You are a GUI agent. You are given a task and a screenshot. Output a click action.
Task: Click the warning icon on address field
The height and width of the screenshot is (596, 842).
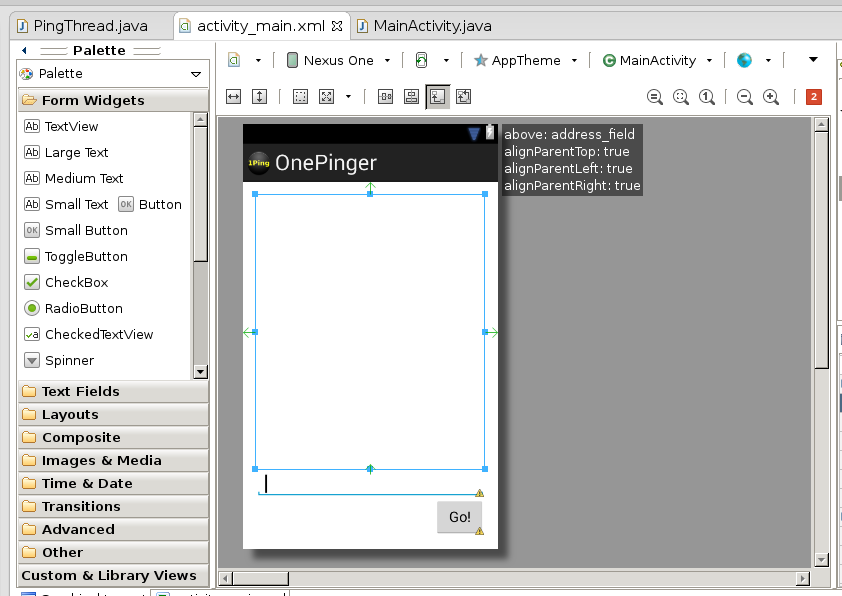pos(480,493)
